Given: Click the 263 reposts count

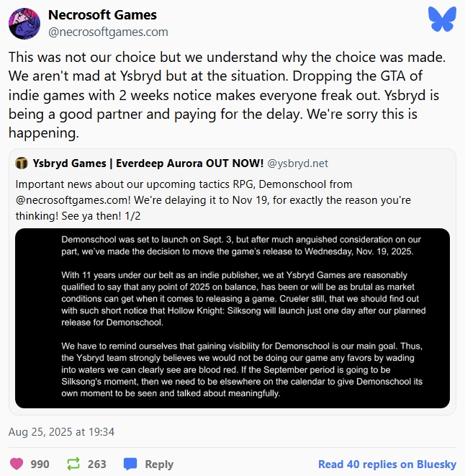Looking at the screenshot, I should pos(96,464).
